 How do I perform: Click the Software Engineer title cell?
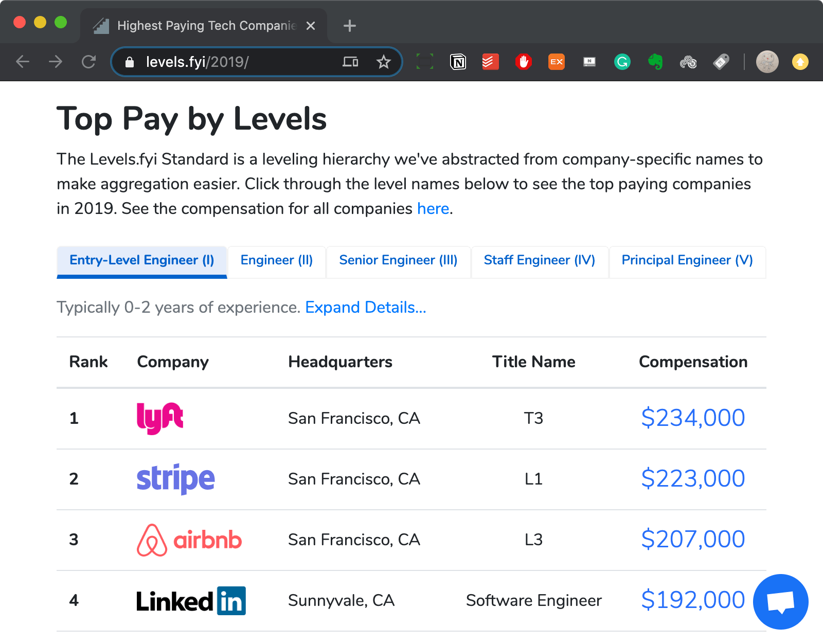coord(534,601)
